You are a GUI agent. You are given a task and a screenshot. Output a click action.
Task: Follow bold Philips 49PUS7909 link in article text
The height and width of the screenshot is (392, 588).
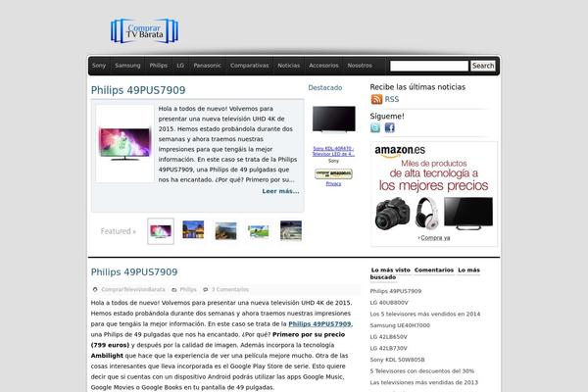click(x=319, y=323)
